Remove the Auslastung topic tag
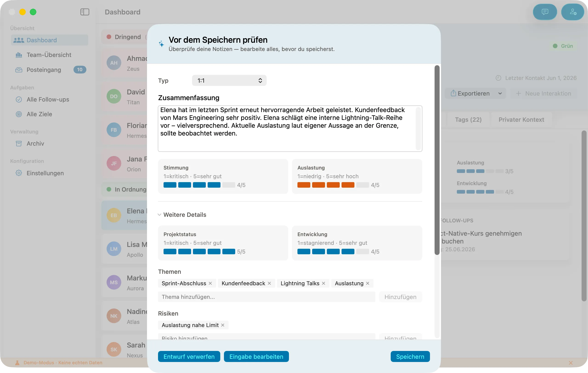 click(368, 283)
